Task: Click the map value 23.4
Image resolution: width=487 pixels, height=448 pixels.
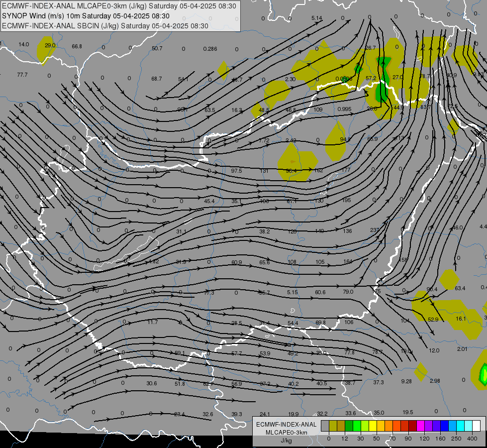Action: pyautogui.click(x=180, y=414)
